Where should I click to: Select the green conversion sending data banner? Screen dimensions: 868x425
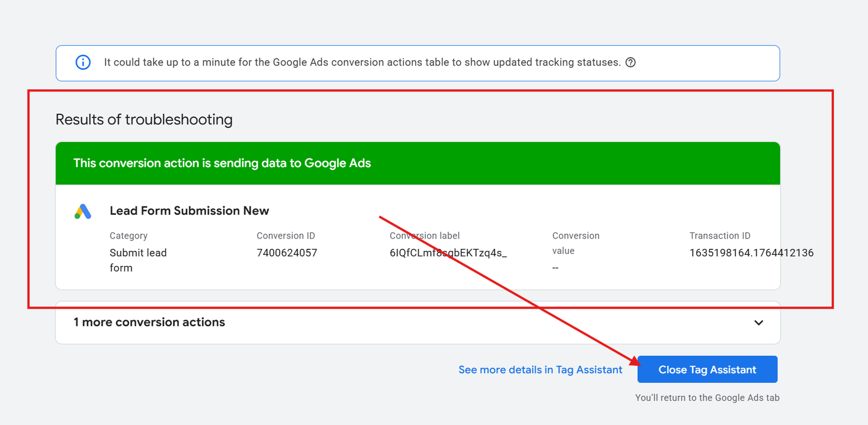(x=418, y=163)
